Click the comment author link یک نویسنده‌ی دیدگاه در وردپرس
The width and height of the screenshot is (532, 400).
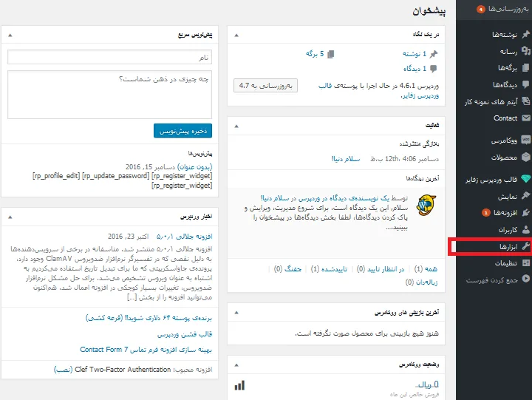[x=344, y=198]
